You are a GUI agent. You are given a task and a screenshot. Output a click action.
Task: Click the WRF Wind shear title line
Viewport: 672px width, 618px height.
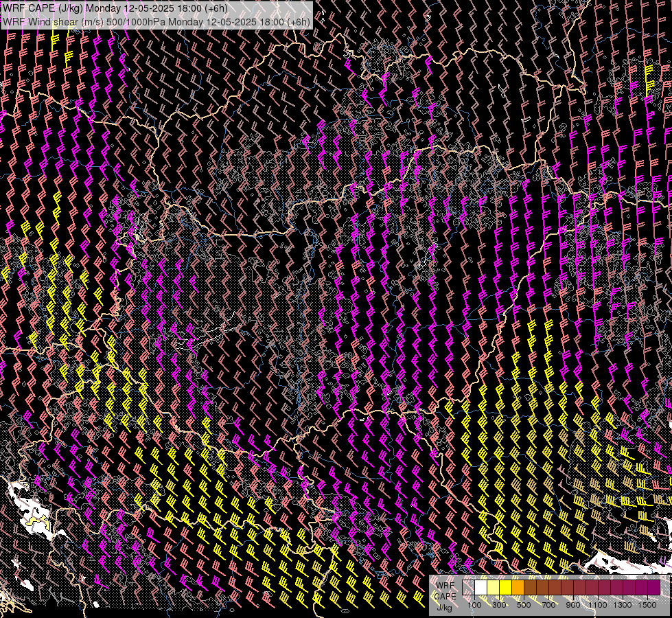(x=156, y=22)
